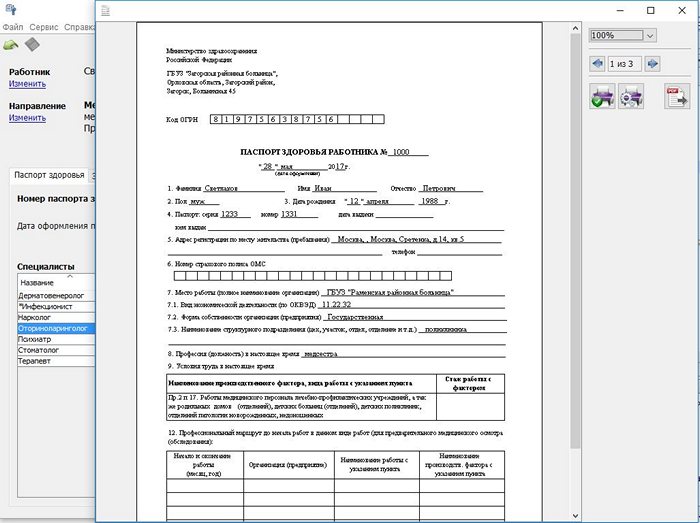Open the Файл menu
This screenshot has height=523, width=700.
pyautogui.click(x=13, y=27)
